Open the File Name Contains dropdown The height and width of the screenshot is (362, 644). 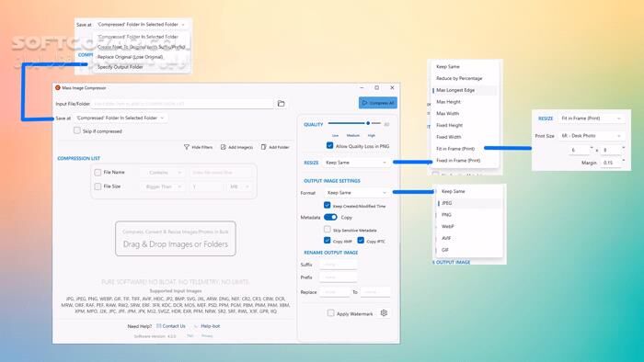pyautogui.click(x=162, y=173)
